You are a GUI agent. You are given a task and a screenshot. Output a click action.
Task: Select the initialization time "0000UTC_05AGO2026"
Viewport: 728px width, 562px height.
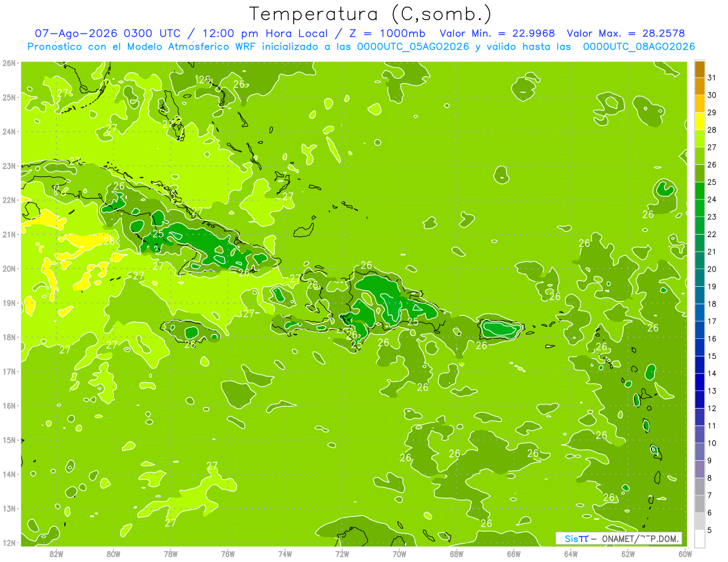point(413,47)
